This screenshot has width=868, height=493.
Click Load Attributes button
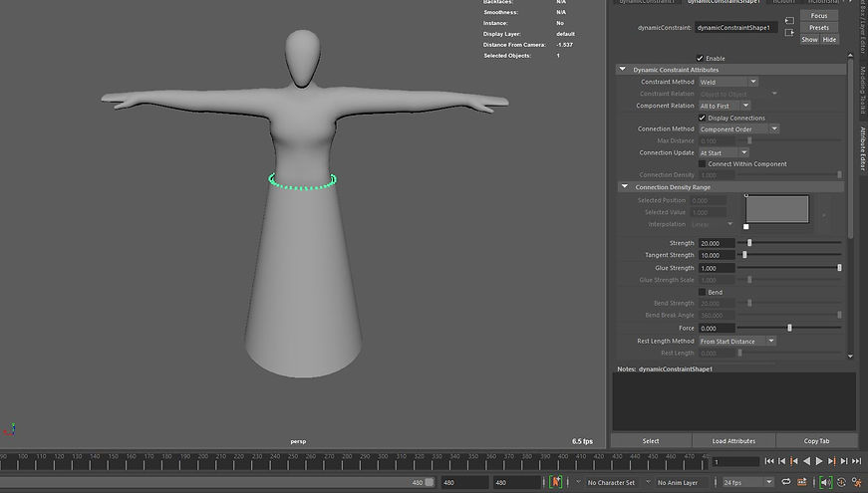(x=733, y=441)
